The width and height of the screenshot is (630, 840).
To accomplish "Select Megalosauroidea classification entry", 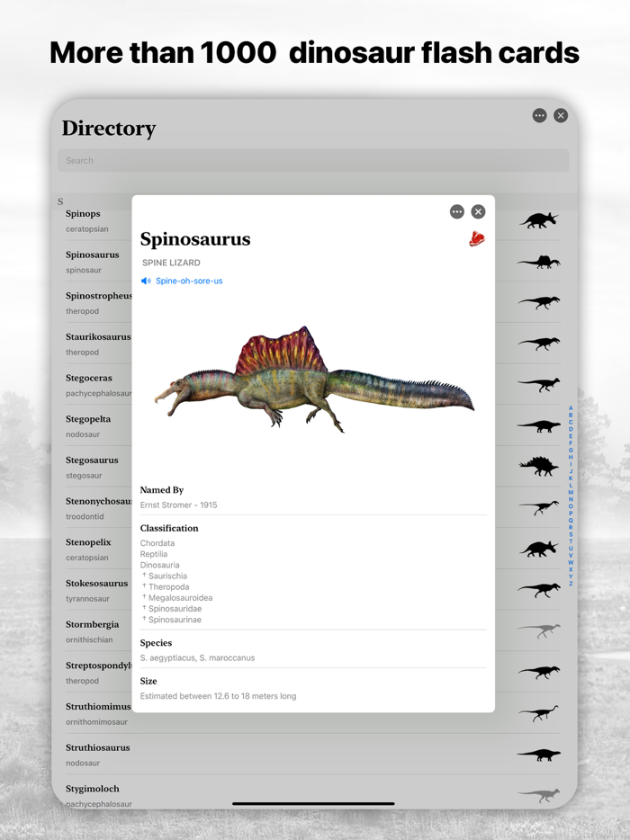I will click(180, 598).
